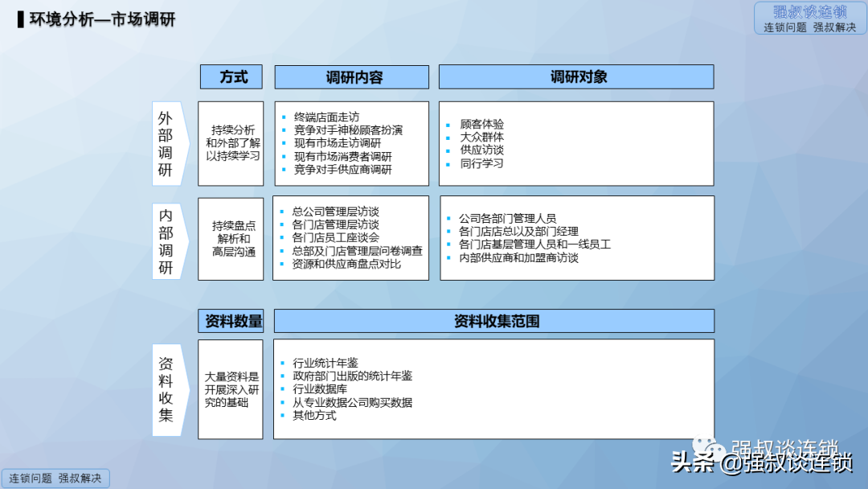
Task: Select the 顾客体验 bullet item
Action: [x=481, y=124]
